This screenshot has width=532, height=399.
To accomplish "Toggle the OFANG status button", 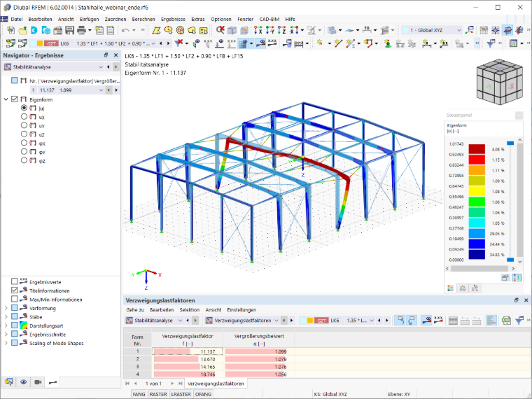I will [203, 394].
